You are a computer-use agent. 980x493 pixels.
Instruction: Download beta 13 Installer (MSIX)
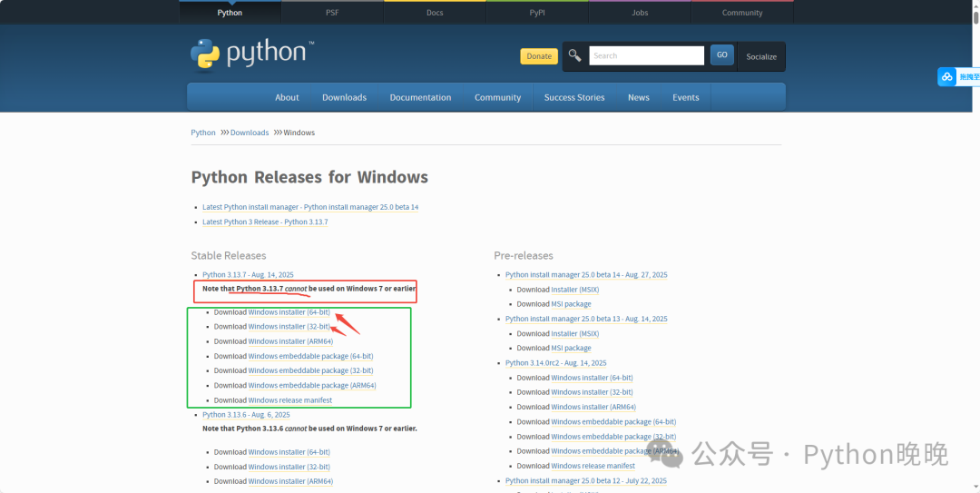click(x=575, y=333)
